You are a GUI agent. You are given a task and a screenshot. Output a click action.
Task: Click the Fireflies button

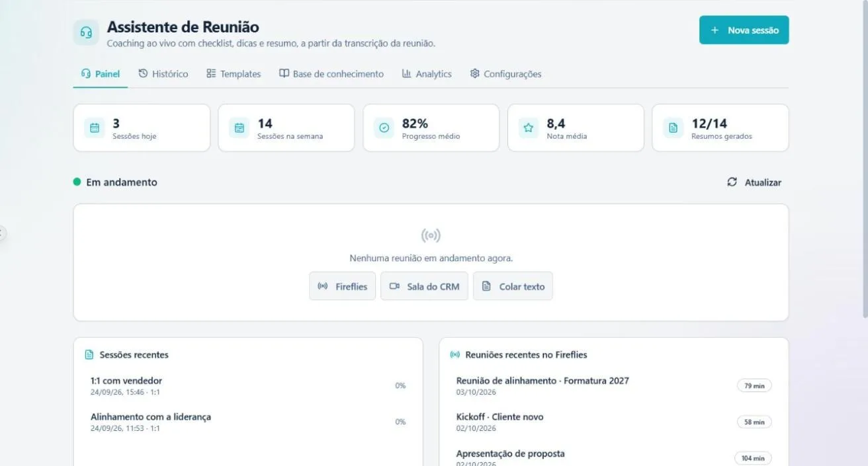pos(342,286)
